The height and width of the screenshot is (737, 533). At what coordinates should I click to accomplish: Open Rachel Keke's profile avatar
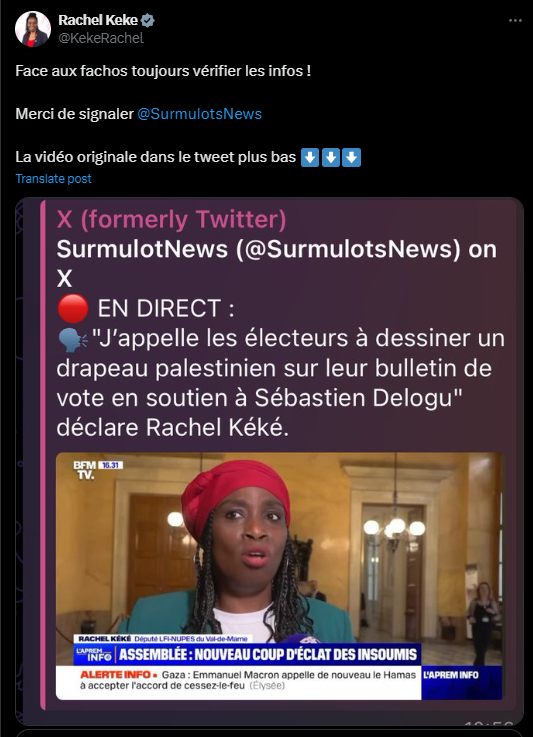pos(33,29)
